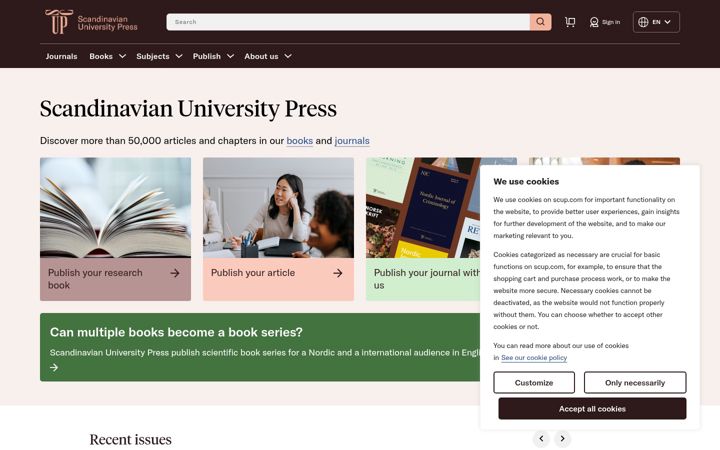Click 'Publish your article' card label
The width and height of the screenshot is (720, 450).
point(253,273)
